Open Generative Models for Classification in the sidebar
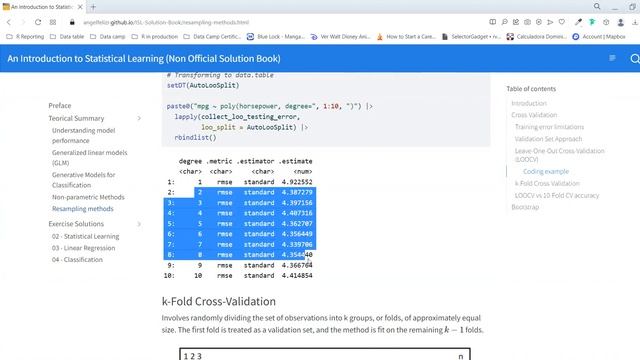The width and height of the screenshot is (640, 360). (x=83, y=180)
